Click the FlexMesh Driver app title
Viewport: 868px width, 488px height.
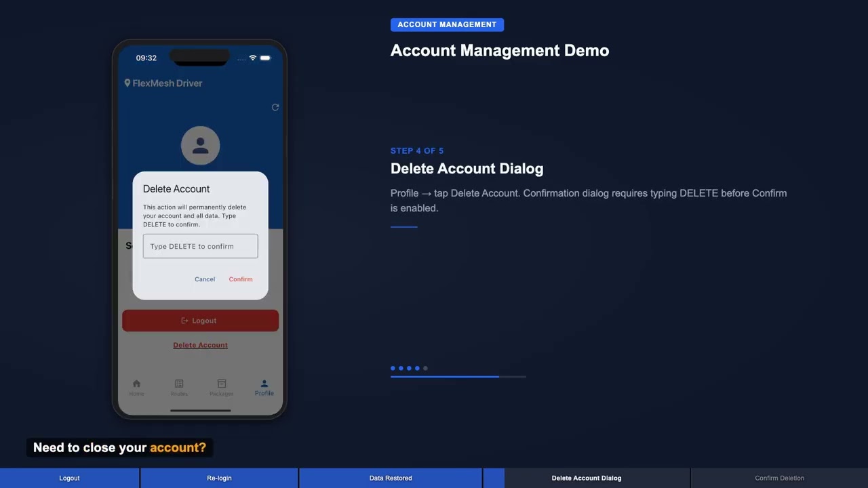click(x=167, y=83)
